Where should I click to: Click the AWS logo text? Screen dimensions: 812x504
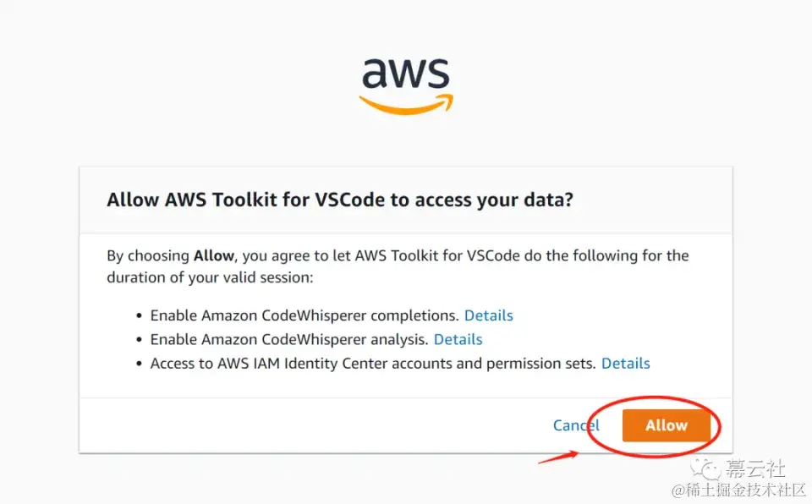[405, 75]
